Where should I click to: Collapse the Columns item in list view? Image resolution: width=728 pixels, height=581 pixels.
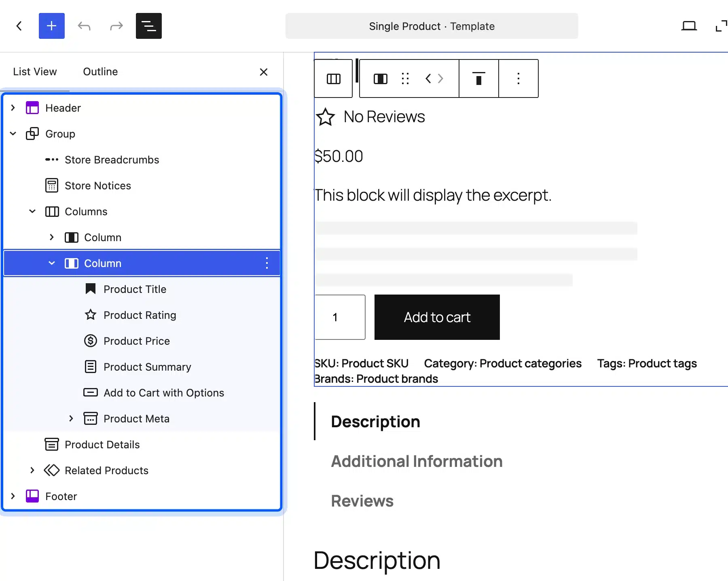pyautogui.click(x=32, y=211)
